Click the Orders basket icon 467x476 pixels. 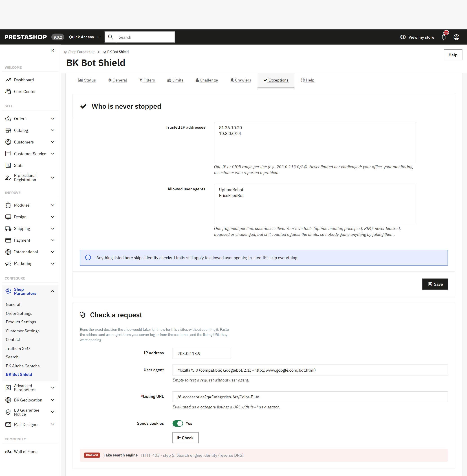point(8,119)
